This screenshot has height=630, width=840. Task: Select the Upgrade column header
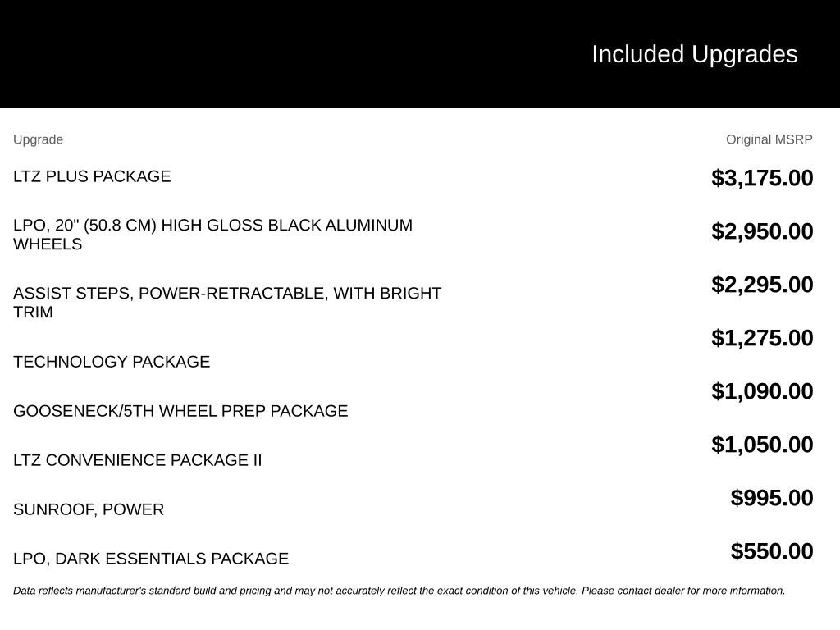click(x=38, y=139)
